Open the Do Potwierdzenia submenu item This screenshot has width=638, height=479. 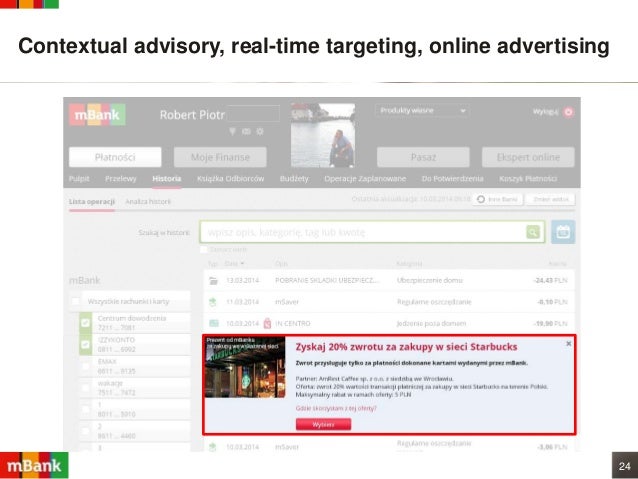point(452,179)
